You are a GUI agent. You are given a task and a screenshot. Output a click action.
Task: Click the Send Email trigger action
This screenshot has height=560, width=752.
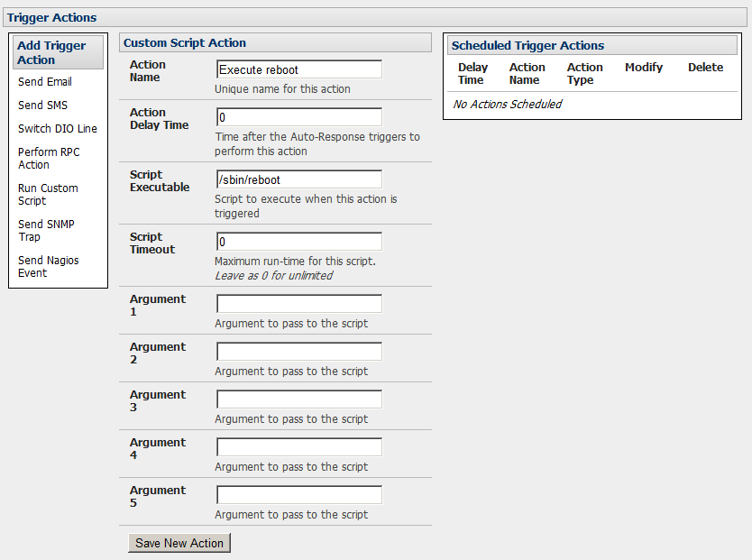[x=44, y=82]
